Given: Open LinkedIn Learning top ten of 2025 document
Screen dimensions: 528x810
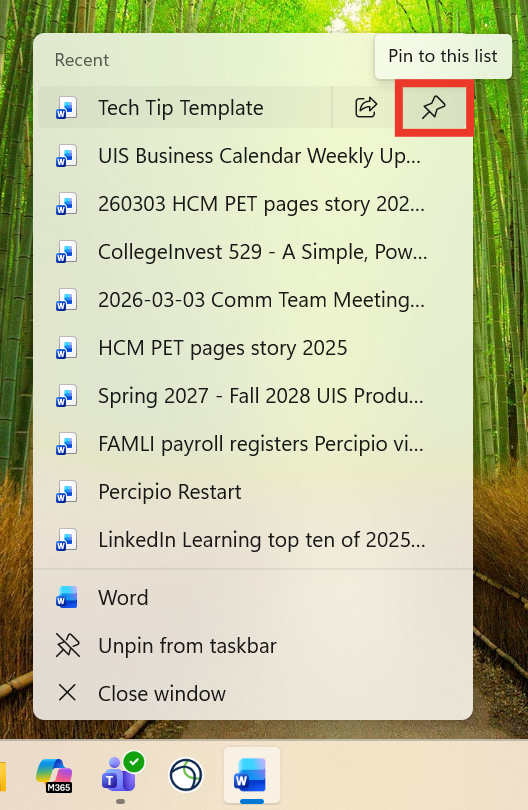Looking at the screenshot, I should point(253,540).
